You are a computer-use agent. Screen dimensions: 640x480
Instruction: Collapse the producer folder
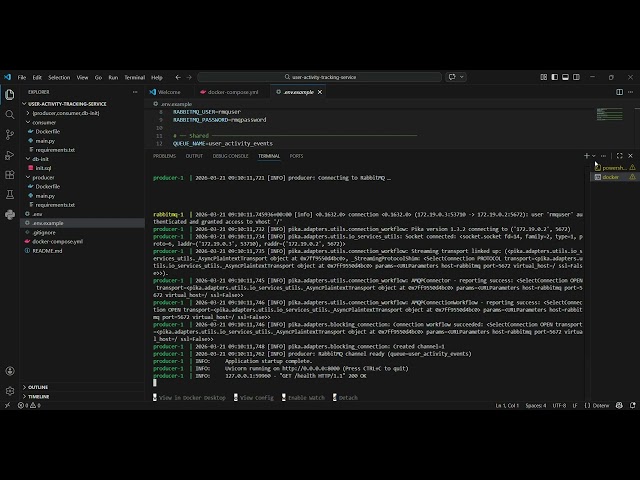82,178
